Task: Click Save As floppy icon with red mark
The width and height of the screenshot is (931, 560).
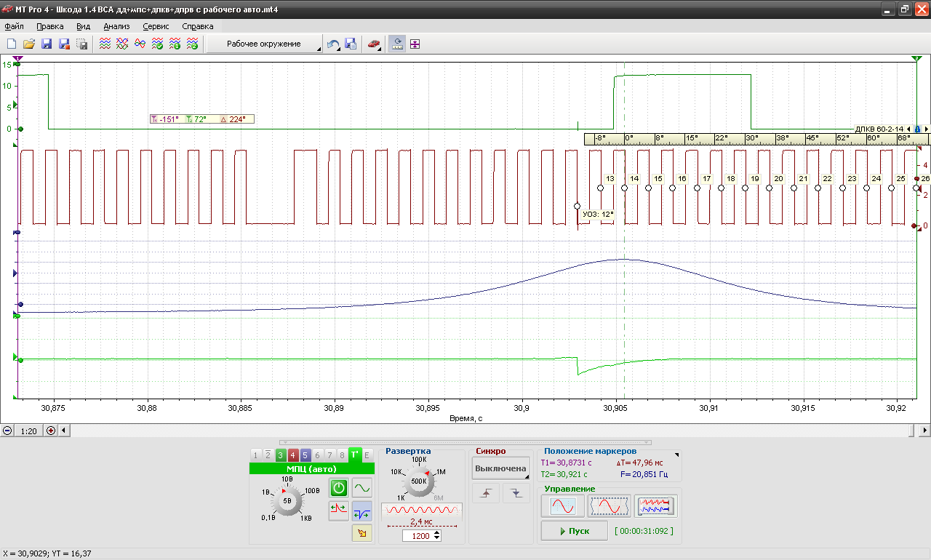Action: point(64,44)
